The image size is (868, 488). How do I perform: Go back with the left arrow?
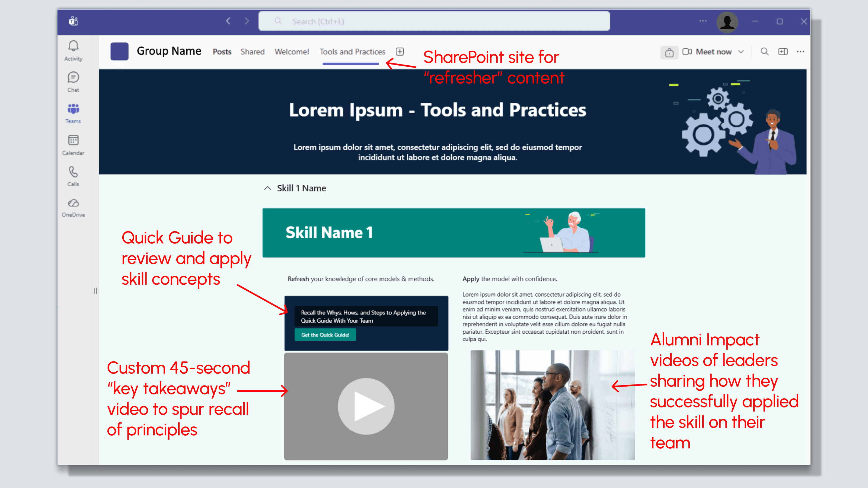tap(228, 21)
